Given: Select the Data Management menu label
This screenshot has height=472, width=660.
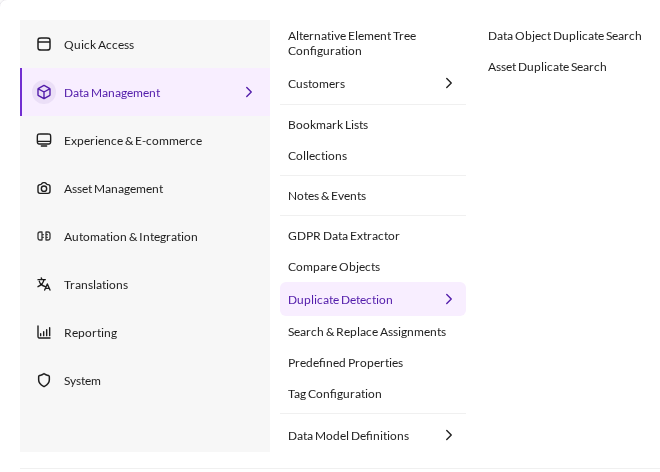Looking at the screenshot, I should [x=112, y=93].
